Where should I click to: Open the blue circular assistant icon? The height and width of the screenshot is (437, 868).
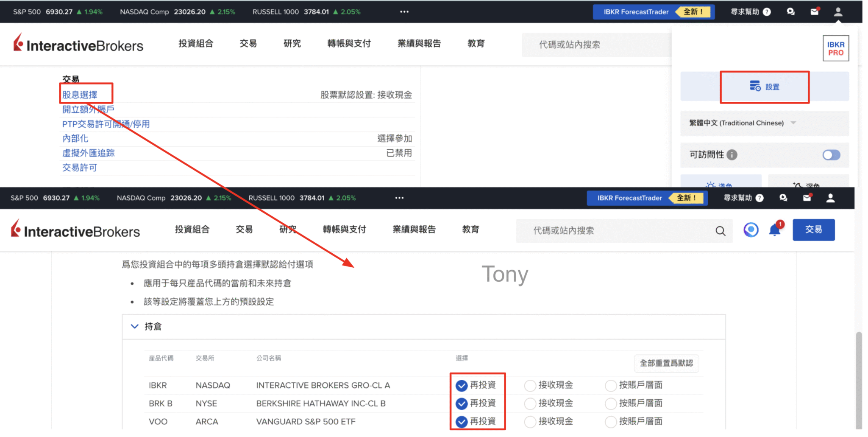tap(751, 230)
